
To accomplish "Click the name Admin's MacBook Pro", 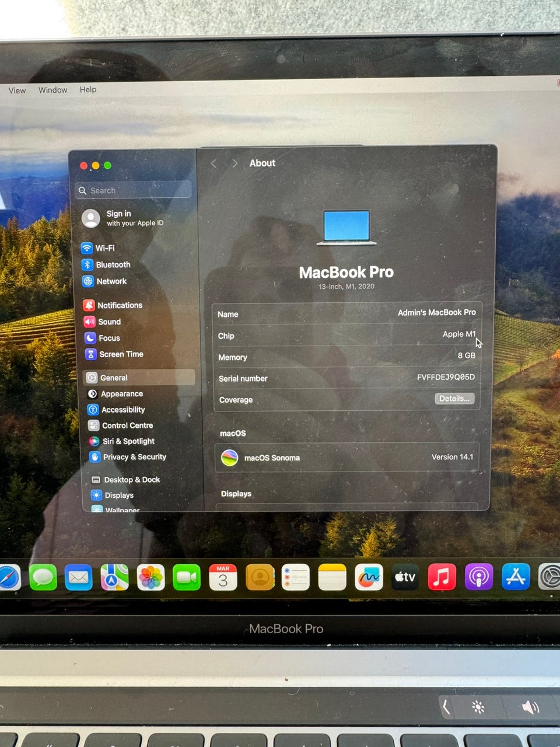I will 437,313.
